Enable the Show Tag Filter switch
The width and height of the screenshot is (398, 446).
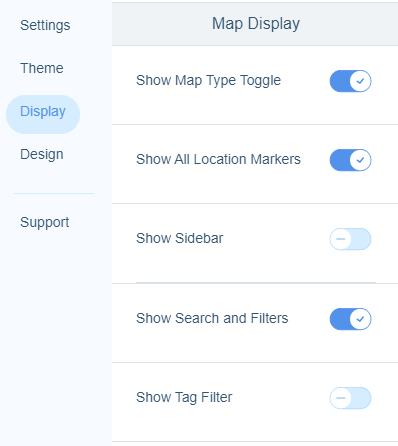350,398
